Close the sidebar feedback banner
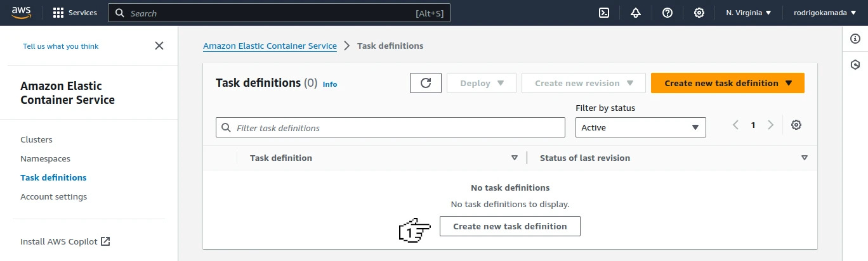 click(x=159, y=46)
